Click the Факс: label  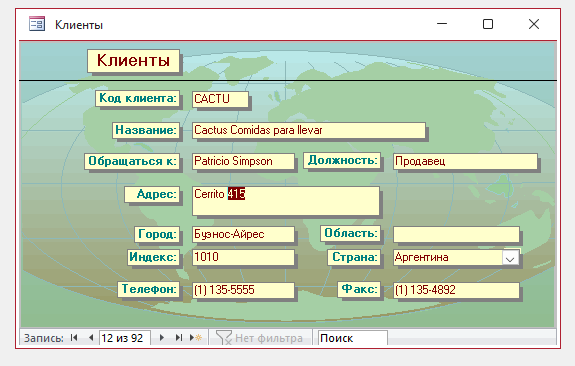click(359, 289)
